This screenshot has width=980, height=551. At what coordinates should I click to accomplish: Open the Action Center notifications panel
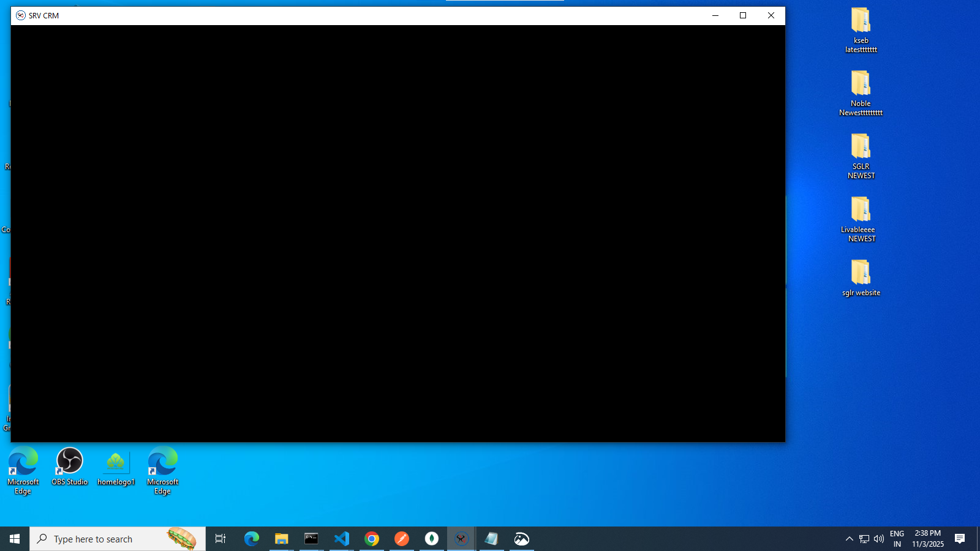pyautogui.click(x=960, y=539)
